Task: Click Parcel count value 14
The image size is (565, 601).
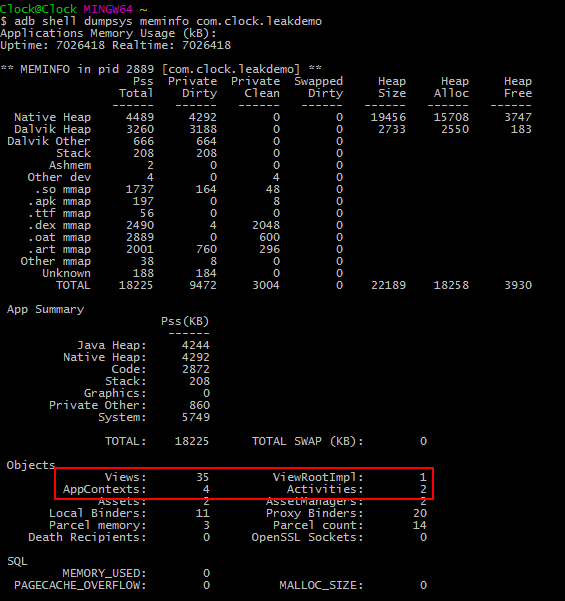Action: pyautogui.click(x=420, y=525)
